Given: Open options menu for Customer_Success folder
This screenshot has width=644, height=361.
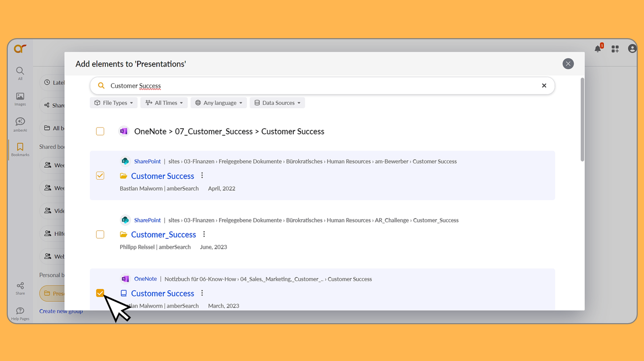Looking at the screenshot, I should [204, 234].
